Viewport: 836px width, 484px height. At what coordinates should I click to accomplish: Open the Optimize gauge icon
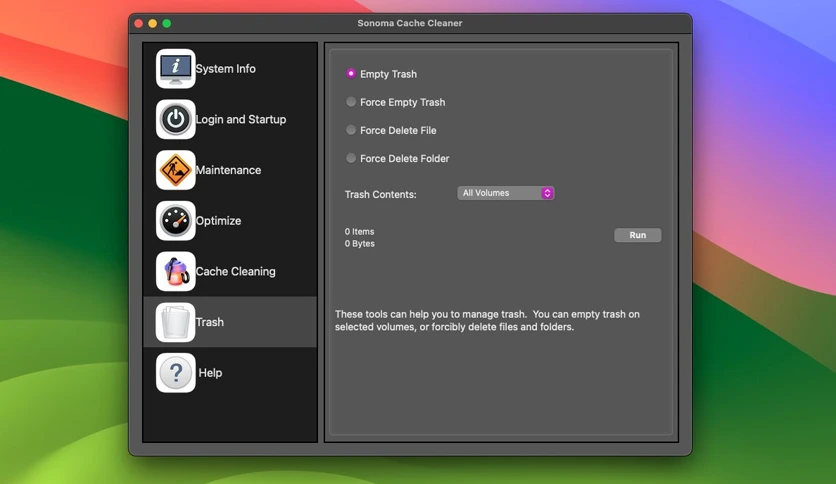coord(175,221)
